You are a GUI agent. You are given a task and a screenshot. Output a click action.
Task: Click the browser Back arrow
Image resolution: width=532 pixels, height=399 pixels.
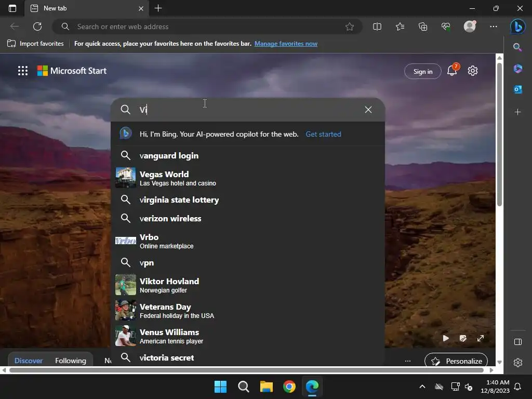tap(15, 26)
